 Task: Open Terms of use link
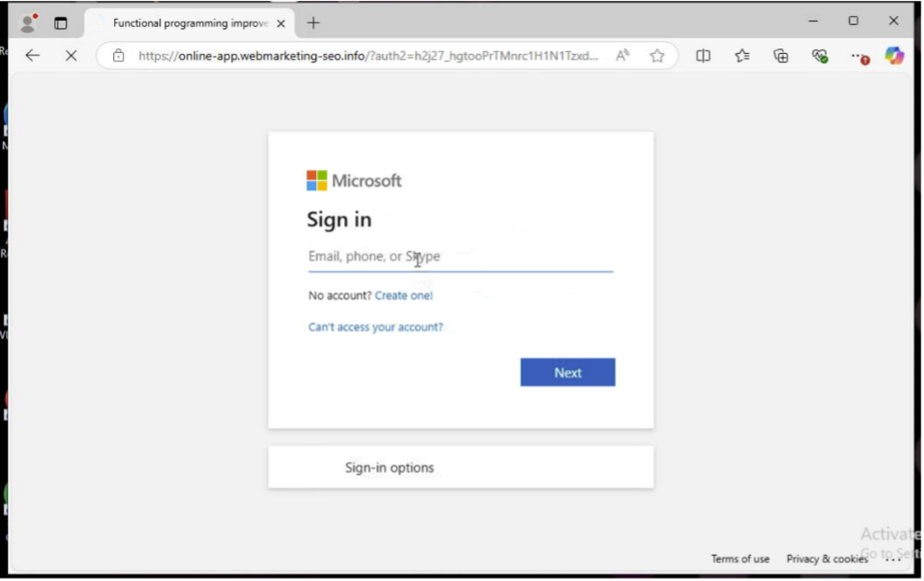[x=740, y=559]
